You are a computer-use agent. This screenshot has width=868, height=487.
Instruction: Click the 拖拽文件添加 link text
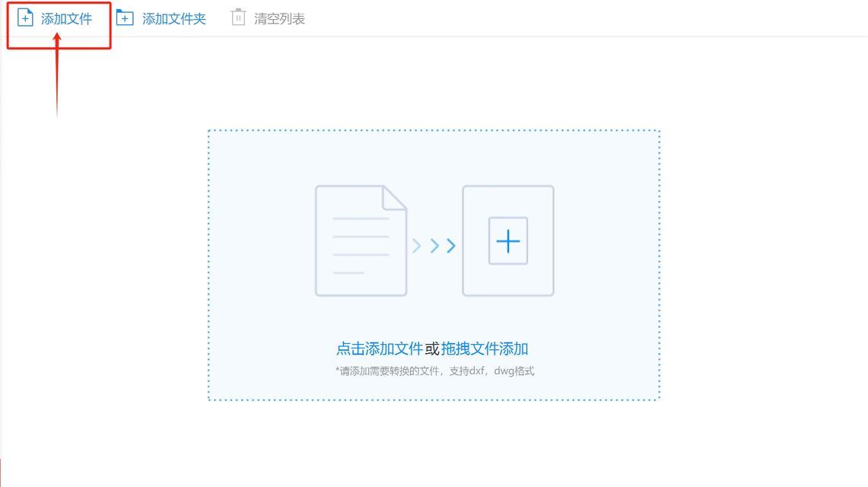[485, 349]
